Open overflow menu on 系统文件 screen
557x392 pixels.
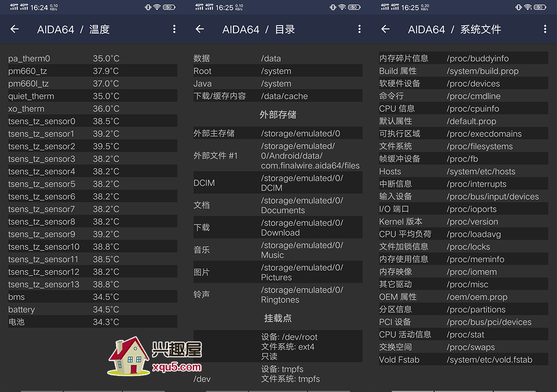pyautogui.click(x=545, y=29)
